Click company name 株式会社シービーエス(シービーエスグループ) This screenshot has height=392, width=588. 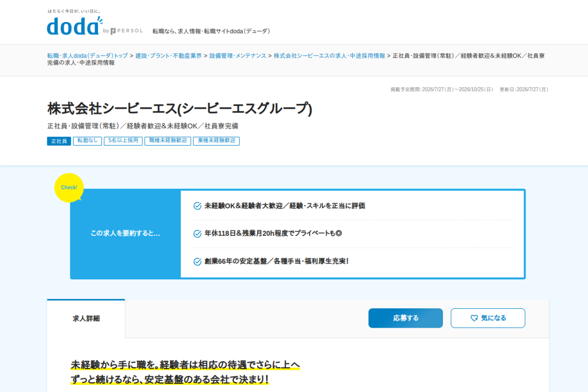point(180,109)
